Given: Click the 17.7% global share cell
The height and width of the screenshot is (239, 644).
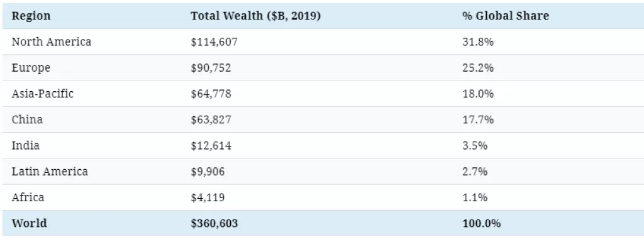Looking at the screenshot, I should point(478,119).
